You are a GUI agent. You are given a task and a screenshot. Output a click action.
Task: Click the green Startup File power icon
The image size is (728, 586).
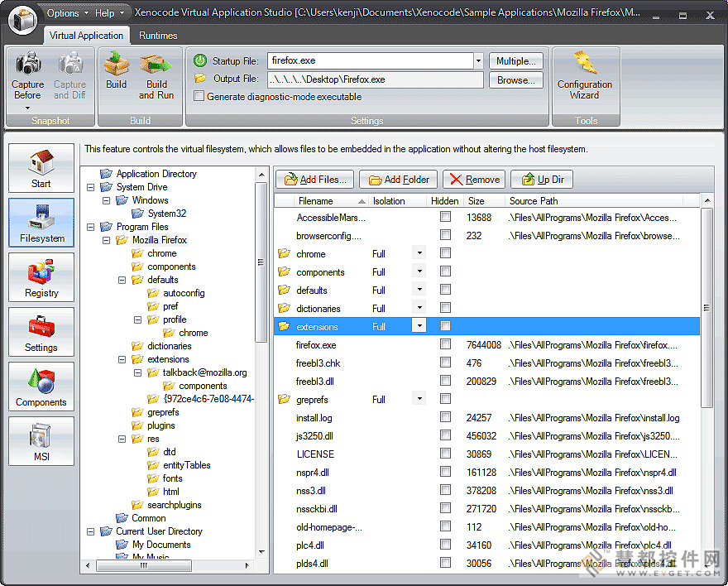pyautogui.click(x=200, y=60)
